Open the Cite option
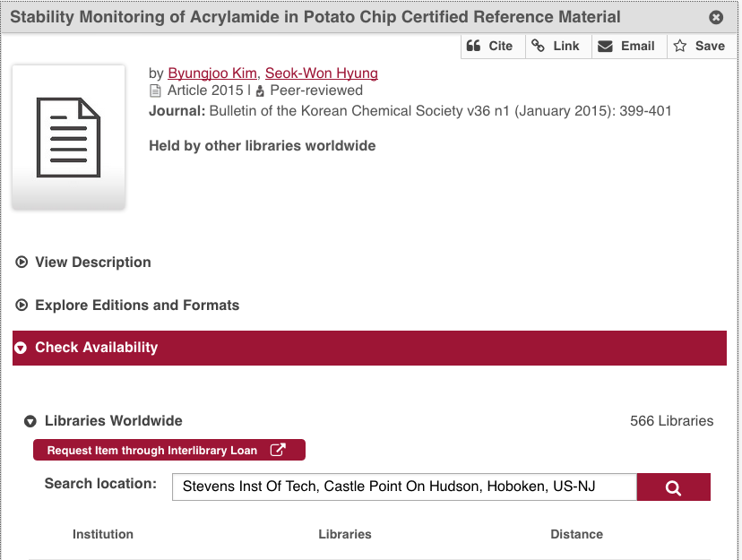This screenshot has height=560, width=742. point(493,47)
